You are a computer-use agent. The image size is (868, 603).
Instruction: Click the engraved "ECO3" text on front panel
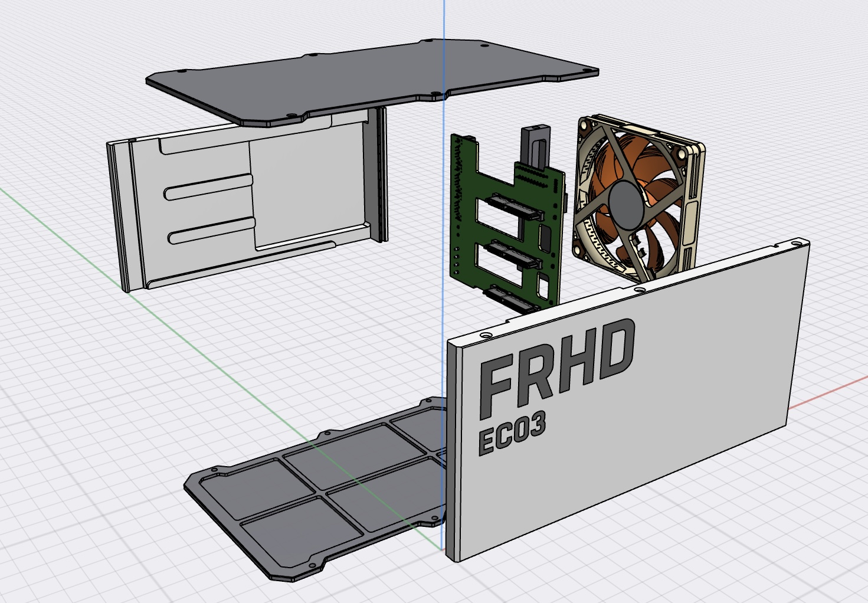[x=512, y=433]
